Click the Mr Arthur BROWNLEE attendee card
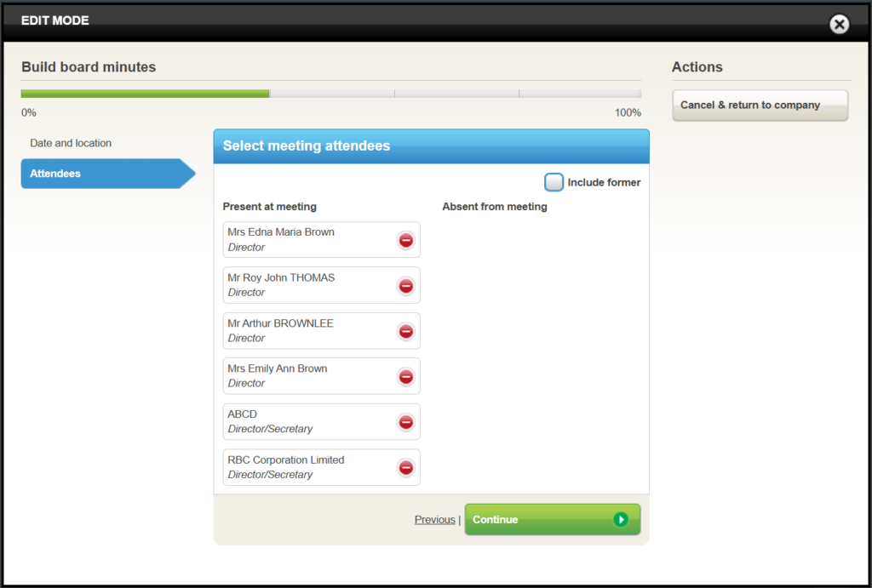Screen dimensions: 872x588 pos(307,331)
